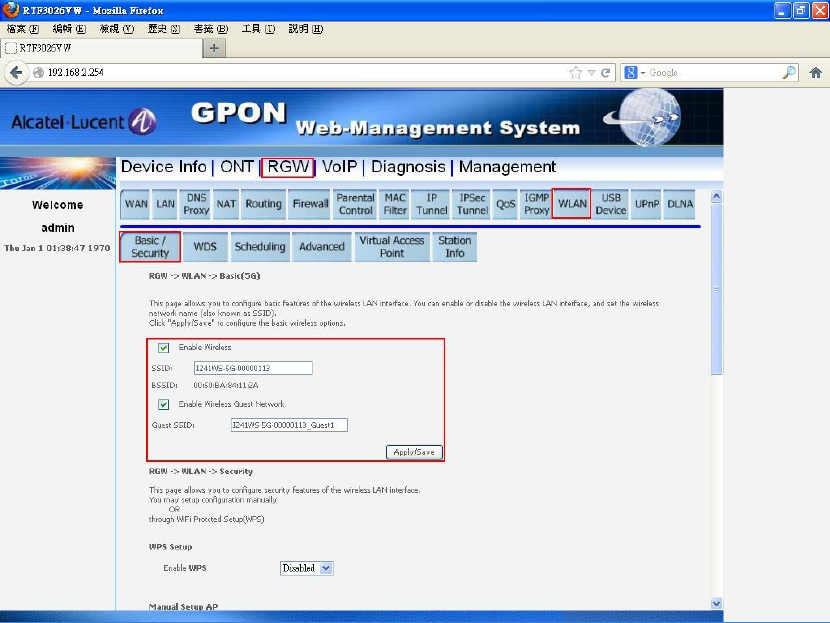
Task: Click the page scrollbar up arrow
Action: click(x=716, y=196)
